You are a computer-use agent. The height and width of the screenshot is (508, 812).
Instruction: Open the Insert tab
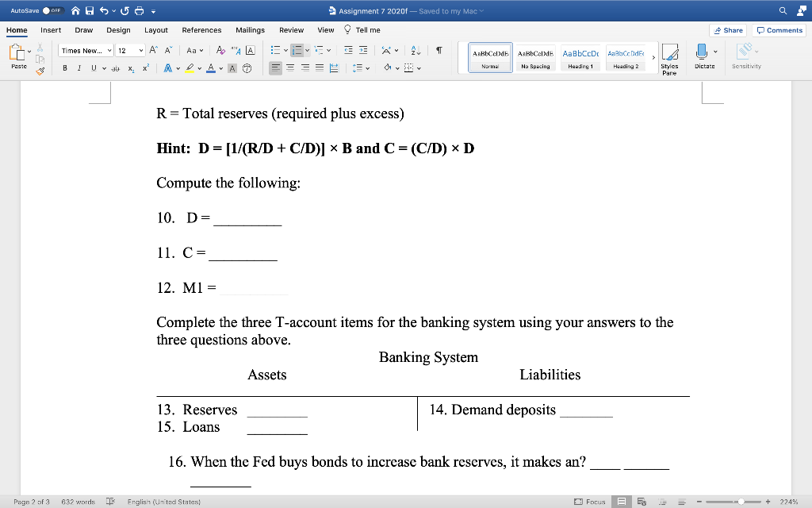click(51, 30)
